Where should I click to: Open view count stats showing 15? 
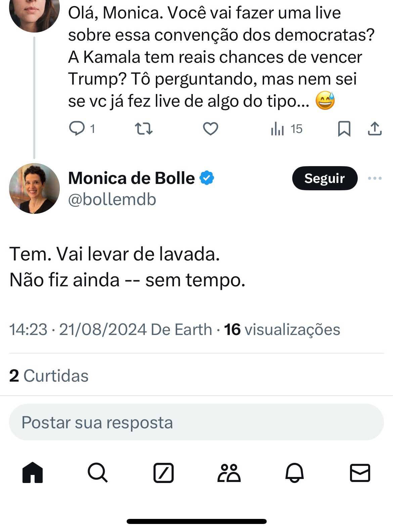[x=287, y=129]
